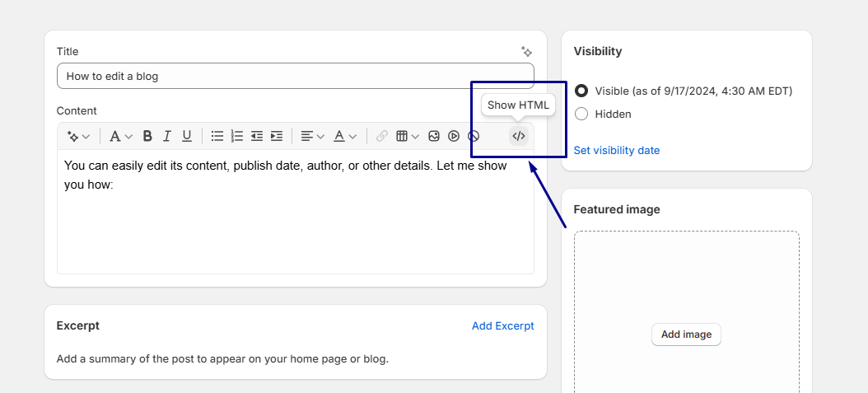Click the Featured image drop zone
868x393 pixels.
[x=687, y=311]
